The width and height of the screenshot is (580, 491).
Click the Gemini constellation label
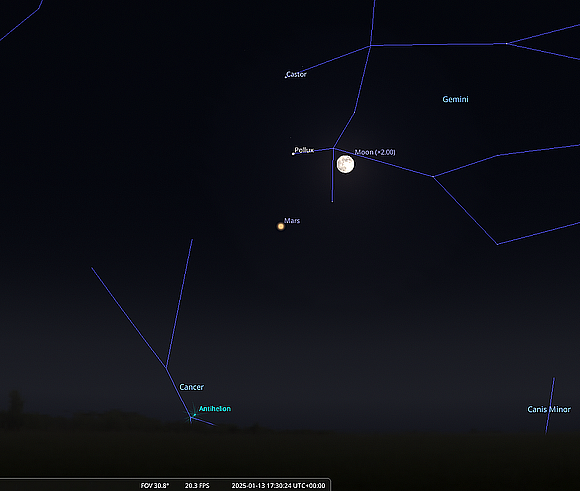tap(455, 99)
